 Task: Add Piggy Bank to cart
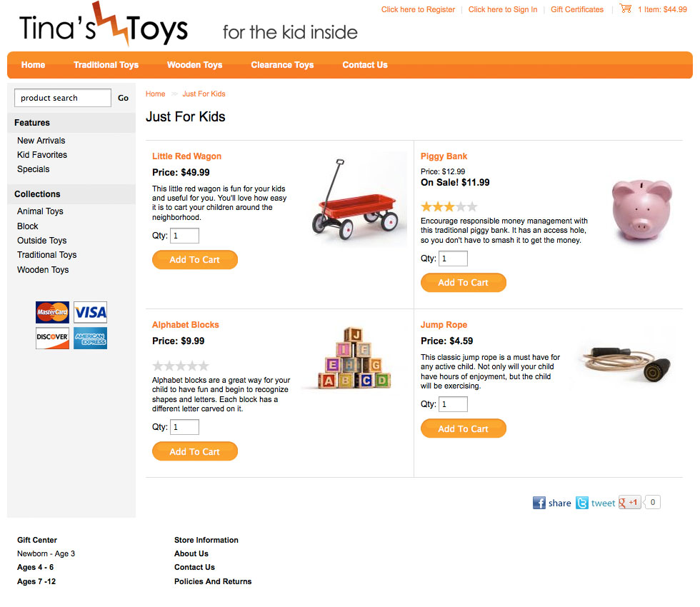[x=464, y=283]
